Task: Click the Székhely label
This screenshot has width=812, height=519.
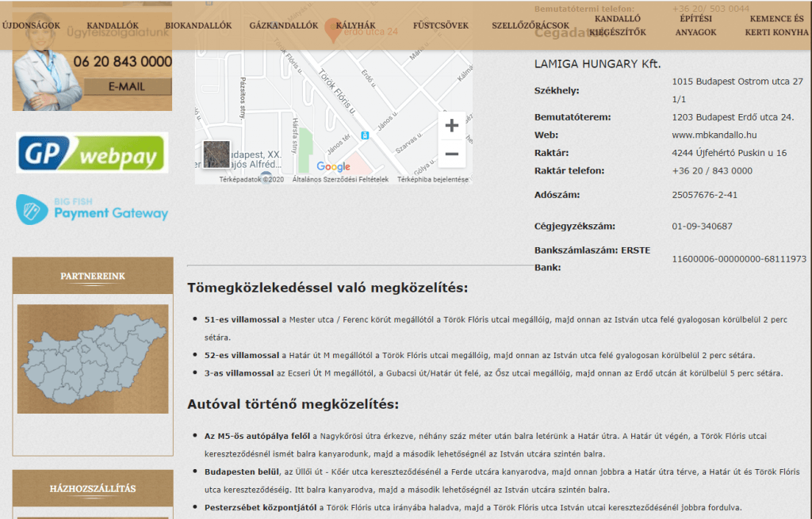Action: (557, 90)
